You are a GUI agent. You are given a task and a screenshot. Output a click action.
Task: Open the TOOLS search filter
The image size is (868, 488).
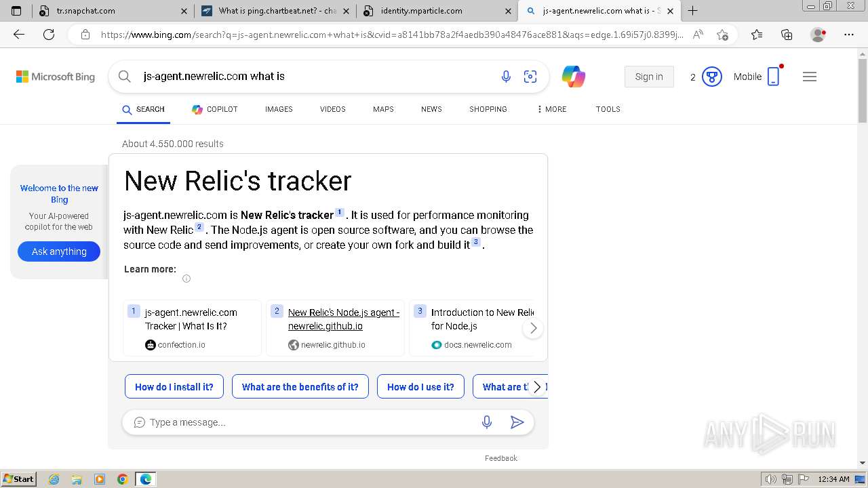tap(608, 109)
